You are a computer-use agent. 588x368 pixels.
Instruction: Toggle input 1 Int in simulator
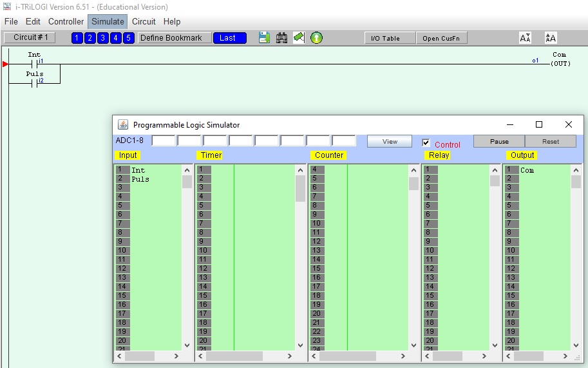click(138, 170)
